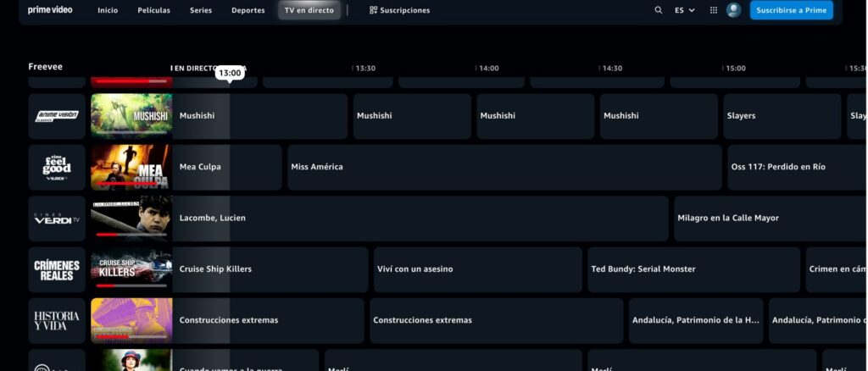
Task: Open the Cines Verdi TV channel logo
Action: click(x=57, y=219)
